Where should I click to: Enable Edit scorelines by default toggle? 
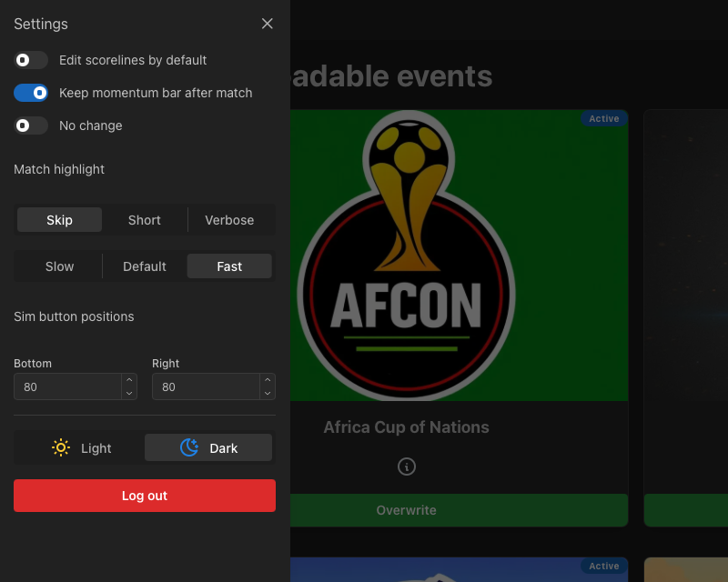click(x=31, y=60)
